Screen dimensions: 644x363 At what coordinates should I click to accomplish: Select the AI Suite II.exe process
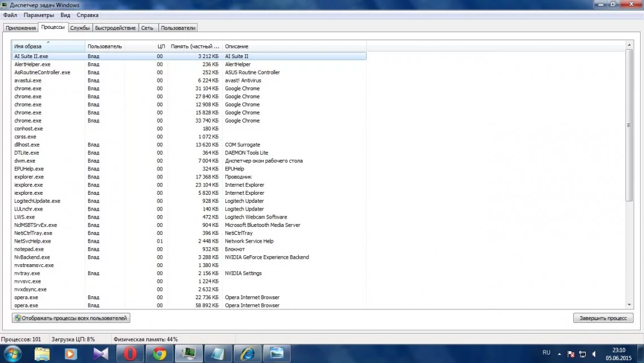189,56
